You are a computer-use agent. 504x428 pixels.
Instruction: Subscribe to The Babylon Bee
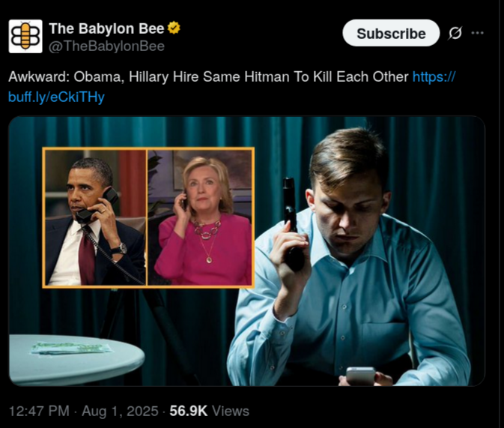(391, 33)
